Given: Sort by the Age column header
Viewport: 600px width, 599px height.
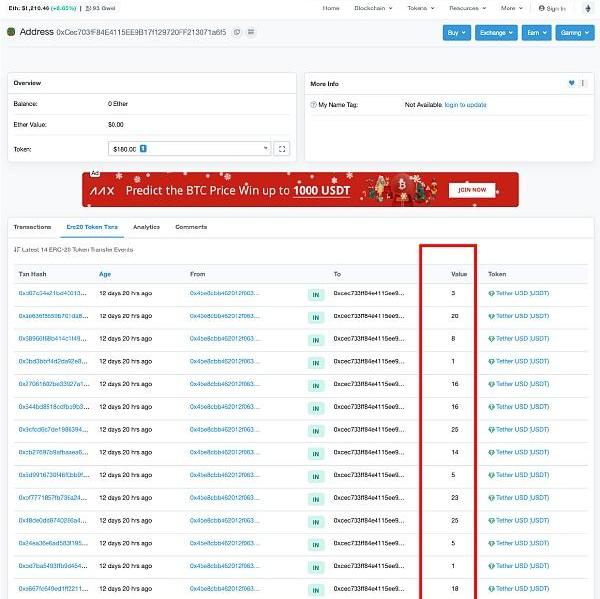Looking at the screenshot, I should [105, 274].
